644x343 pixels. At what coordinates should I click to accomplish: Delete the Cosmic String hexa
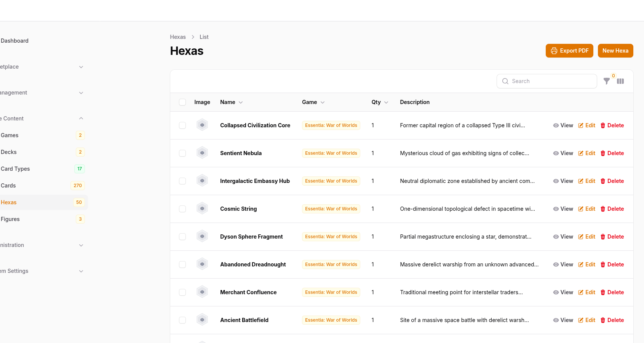(x=612, y=209)
